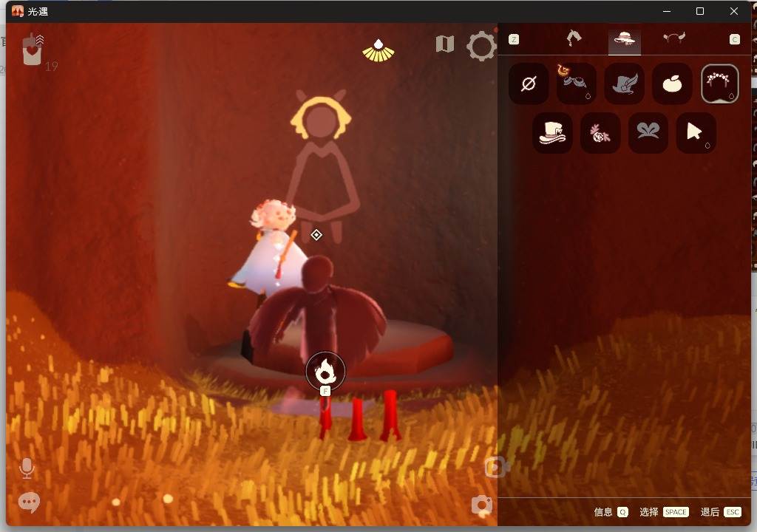
Task: Tap the winged light cape energy fan
Action: click(x=378, y=51)
